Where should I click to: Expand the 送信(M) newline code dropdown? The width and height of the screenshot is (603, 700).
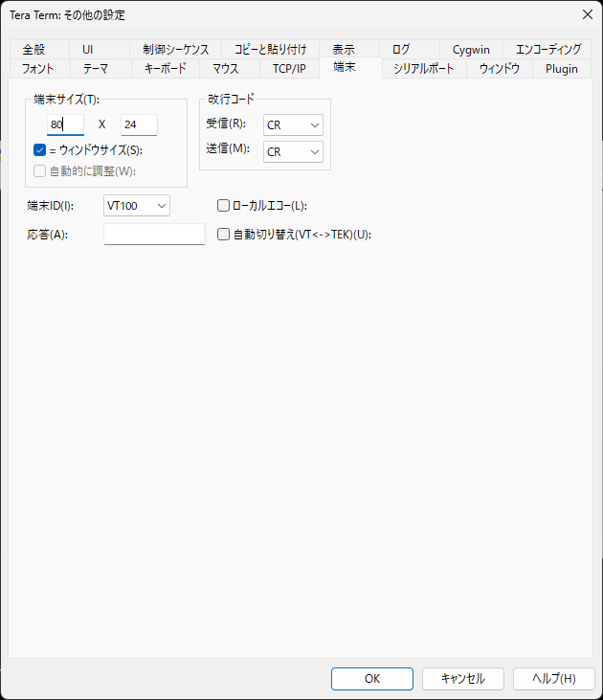click(293, 152)
